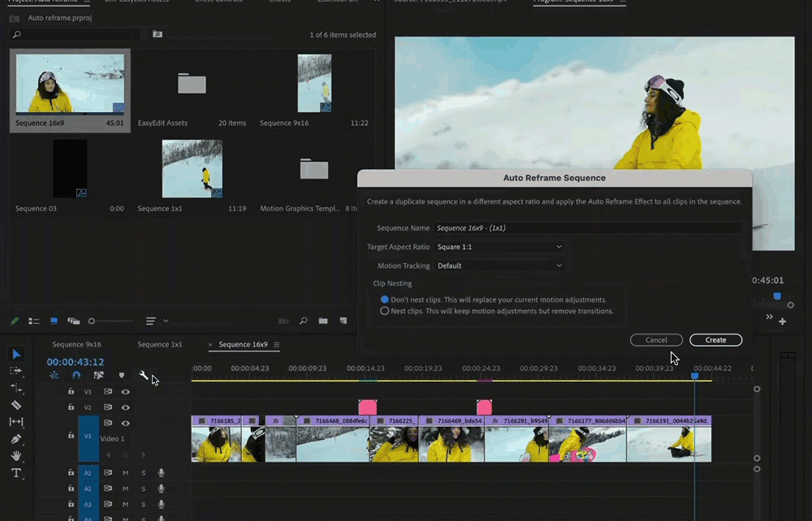Toggle Linked Selection in the timeline header
The width and height of the screenshot is (812, 521).
(x=98, y=375)
